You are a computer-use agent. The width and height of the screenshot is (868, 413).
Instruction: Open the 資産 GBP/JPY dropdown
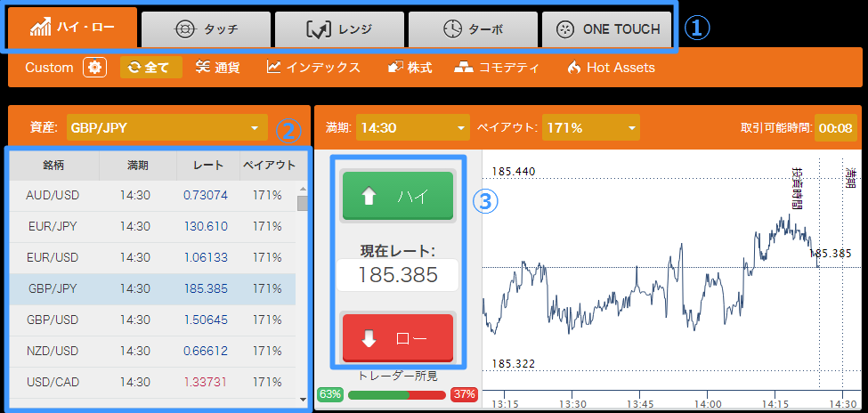166,128
